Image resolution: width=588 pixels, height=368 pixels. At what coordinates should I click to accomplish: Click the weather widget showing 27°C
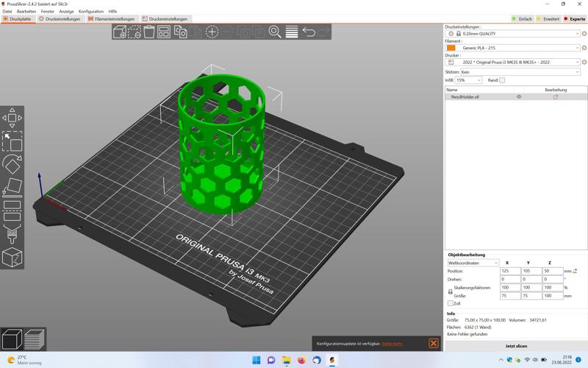point(24,360)
